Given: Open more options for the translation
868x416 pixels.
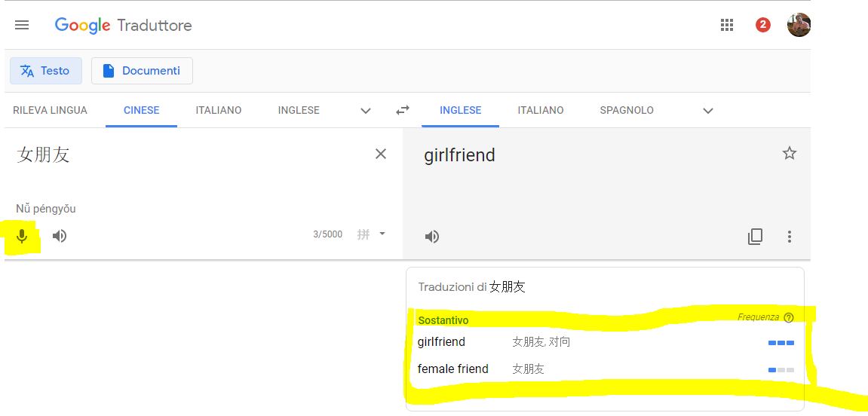Looking at the screenshot, I should coord(790,237).
